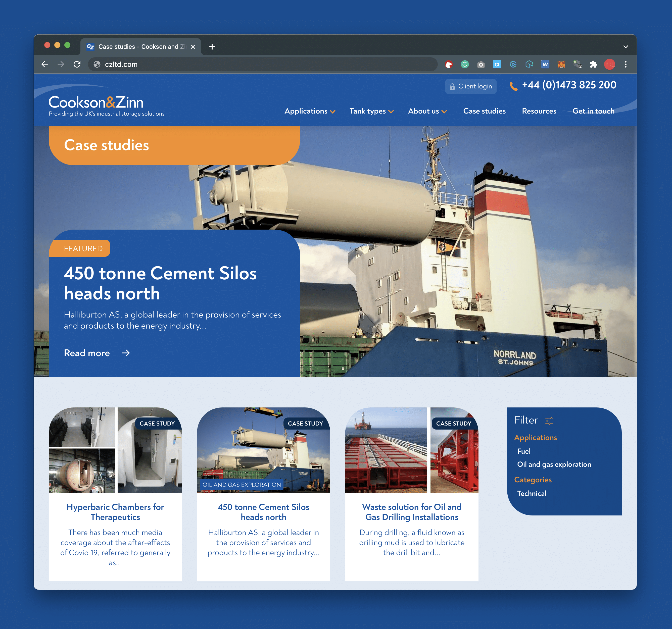Open the Case studies navigation tab
This screenshot has width=672, height=629.
(x=484, y=111)
